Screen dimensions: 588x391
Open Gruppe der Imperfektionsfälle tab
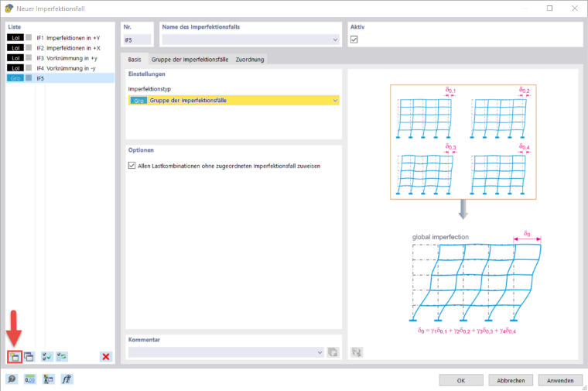(x=190, y=60)
